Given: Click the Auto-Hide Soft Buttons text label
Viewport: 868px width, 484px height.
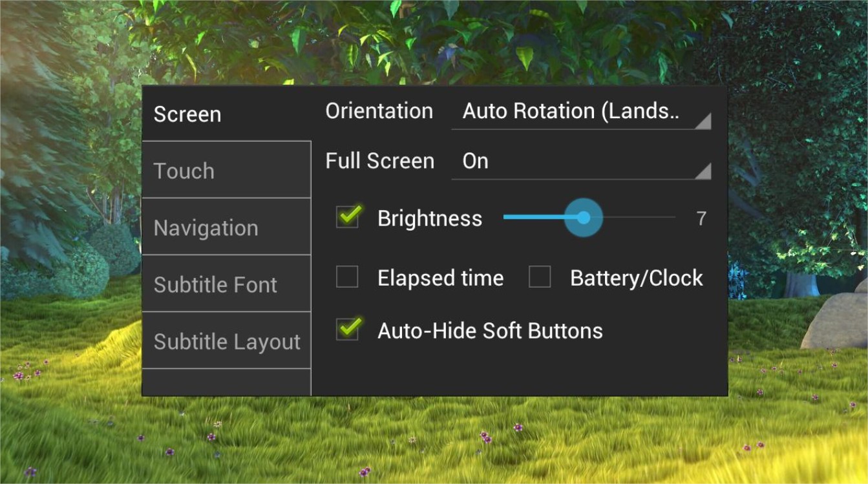Looking at the screenshot, I should click(x=490, y=331).
